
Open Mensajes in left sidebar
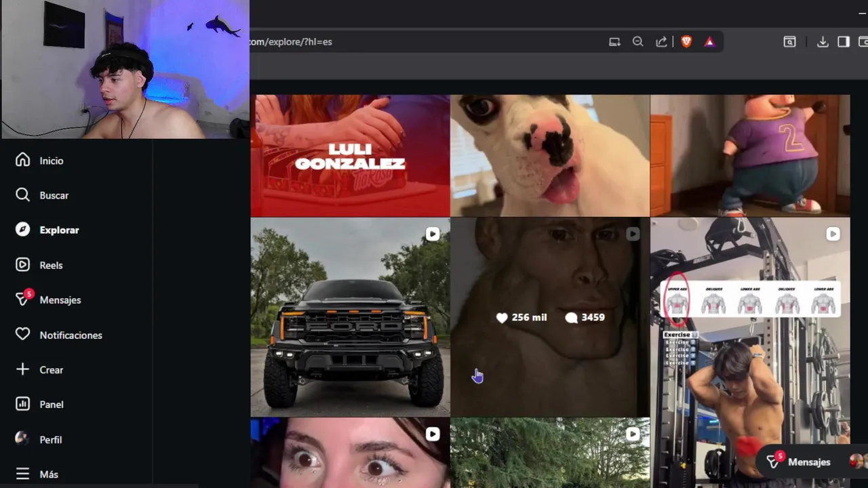[x=49, y=300]
